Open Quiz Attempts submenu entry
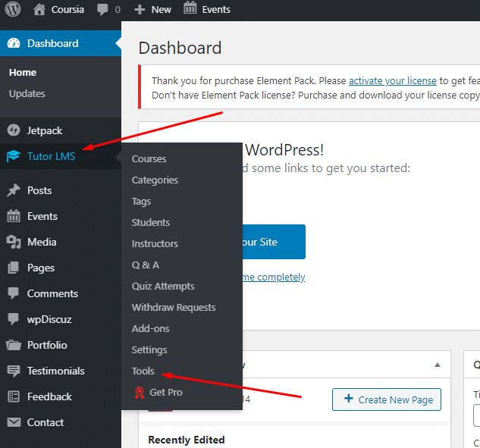The height and width of the screenshot is (448, 480). [x=163, y=286]
